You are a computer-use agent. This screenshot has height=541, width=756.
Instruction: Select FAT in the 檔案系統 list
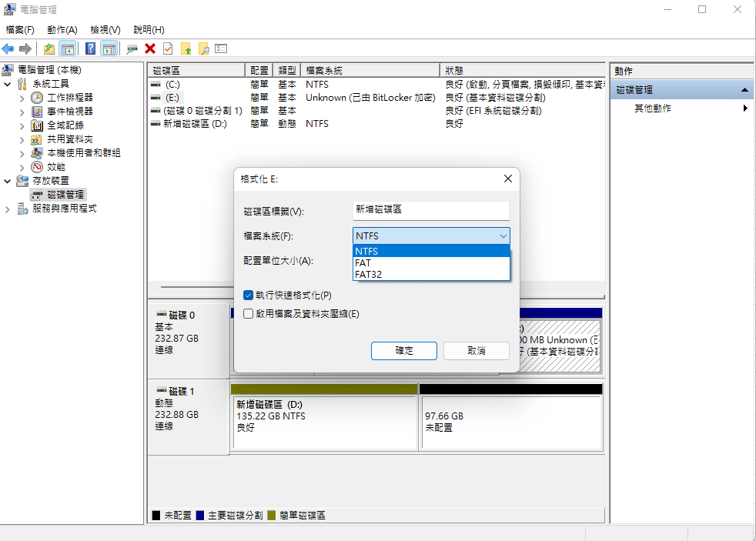click(x=431, y=262)
